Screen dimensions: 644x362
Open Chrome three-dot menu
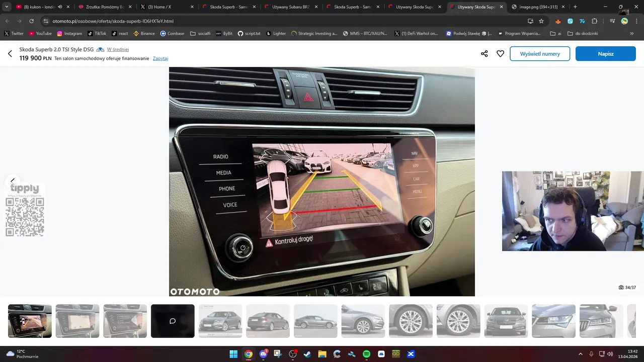coord(636,21)
